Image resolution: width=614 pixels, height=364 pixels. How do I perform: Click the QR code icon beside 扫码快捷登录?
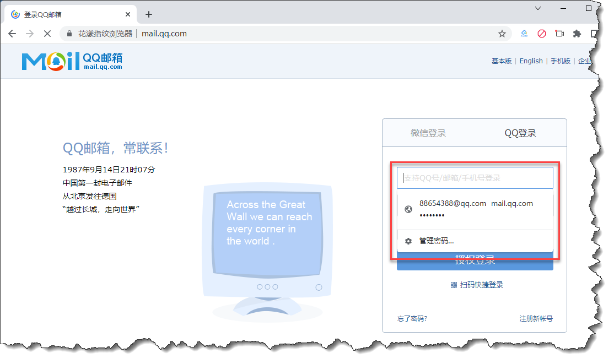(x=454, y=285)
